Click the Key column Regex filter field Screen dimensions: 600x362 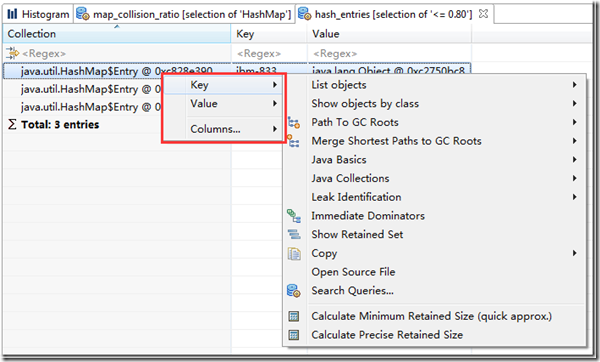coord(269,53)
